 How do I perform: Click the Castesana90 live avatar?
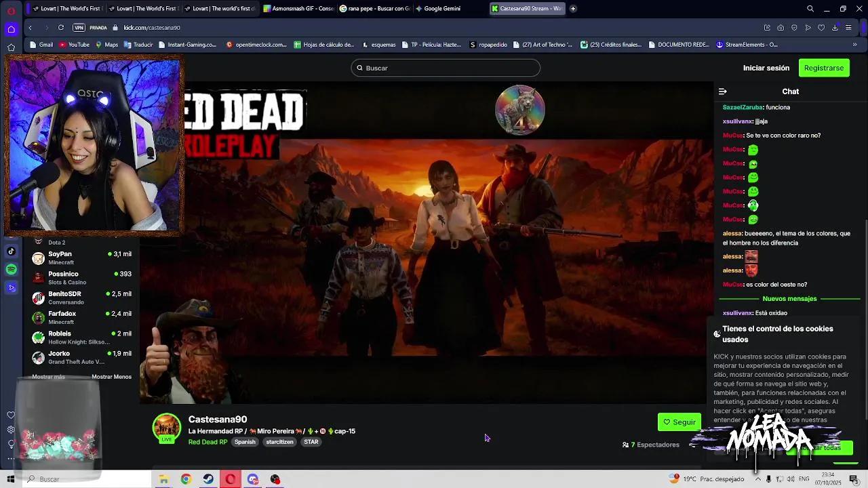click(167, 428)
